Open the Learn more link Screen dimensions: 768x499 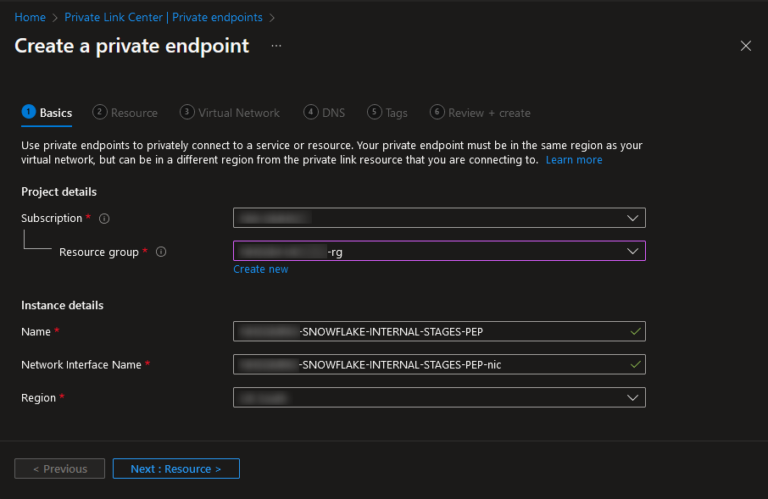coord(574,160)
